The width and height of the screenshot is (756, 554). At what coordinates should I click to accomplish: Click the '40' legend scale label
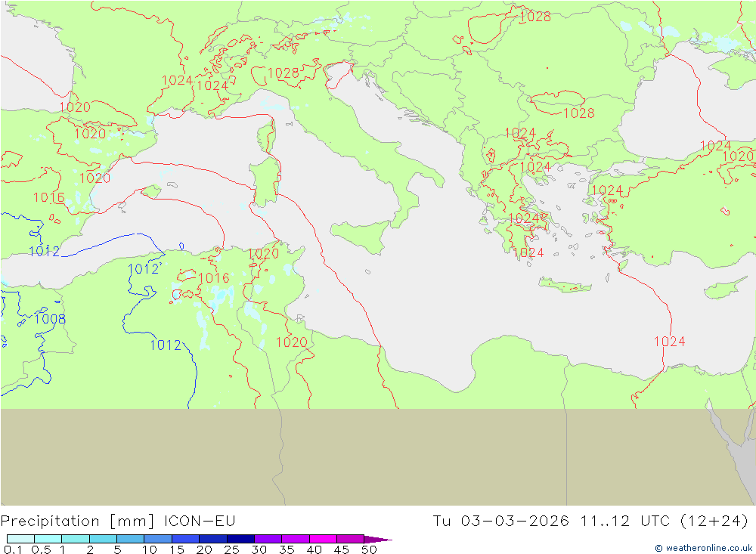pyautogui.click(x=314, y=549)
